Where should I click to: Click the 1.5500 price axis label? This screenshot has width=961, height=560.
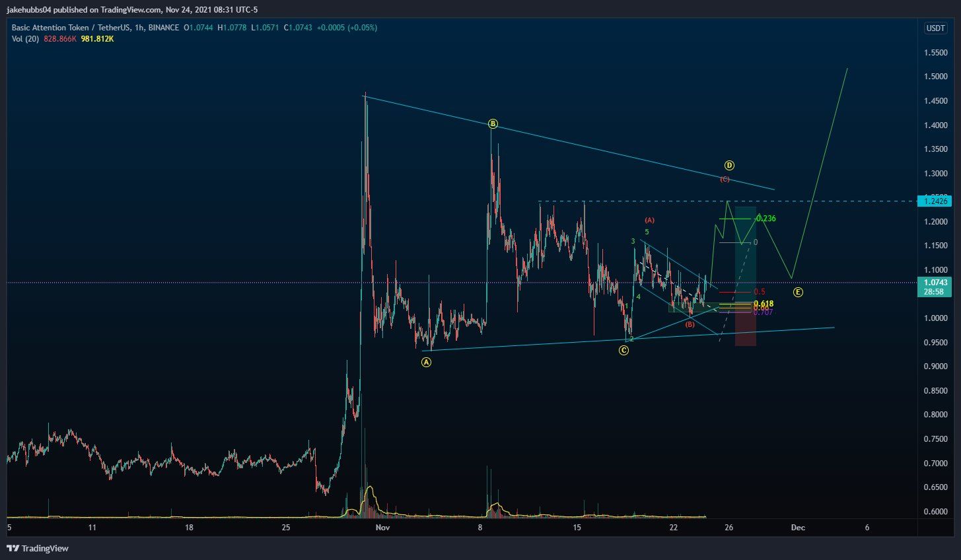point(935,52)
